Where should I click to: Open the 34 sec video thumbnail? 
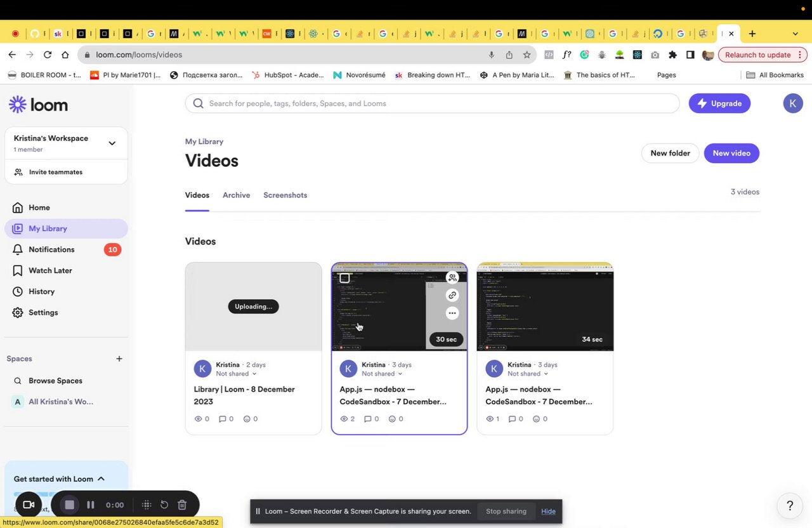pyautogui.click(x=545, y=307)
